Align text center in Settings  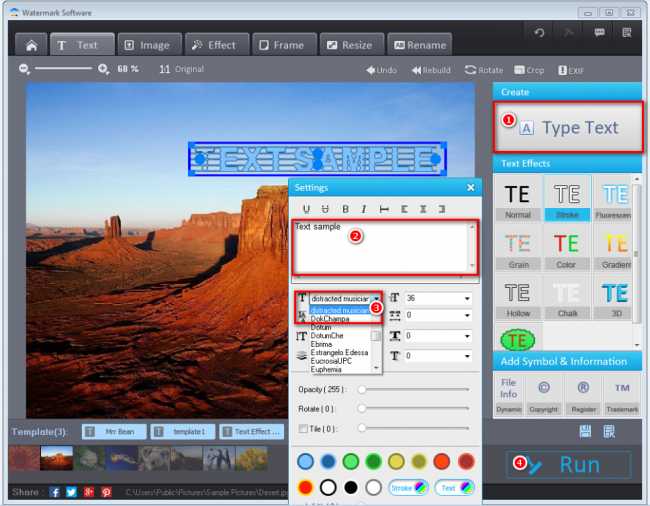coord(423,209)
